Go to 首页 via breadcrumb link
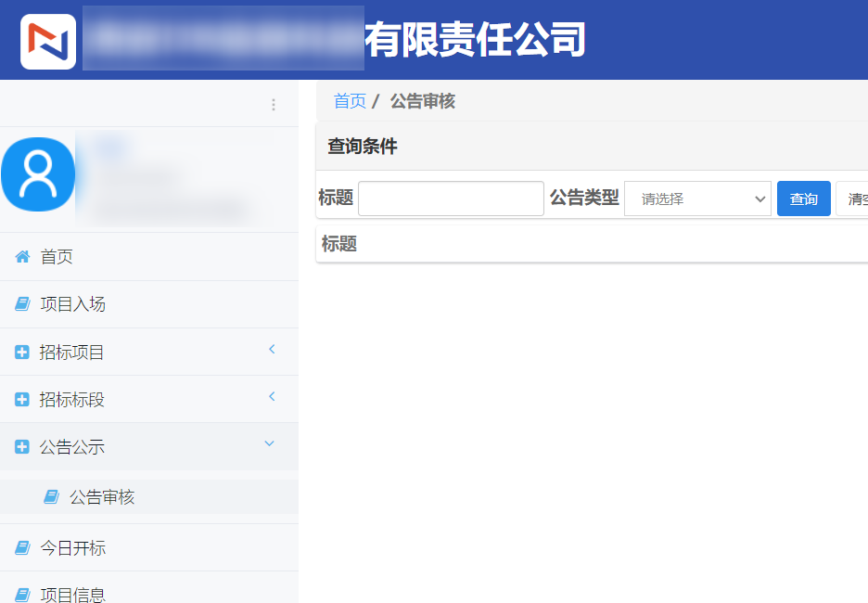This screenshot has height=603, width=868. click(350, 101)
